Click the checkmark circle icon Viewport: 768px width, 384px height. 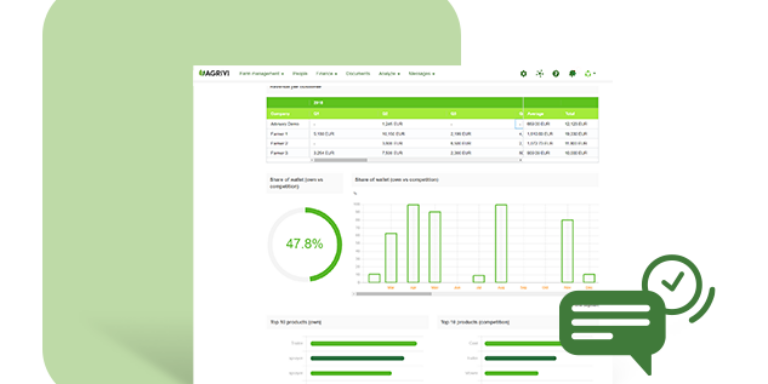click(672, 282)
